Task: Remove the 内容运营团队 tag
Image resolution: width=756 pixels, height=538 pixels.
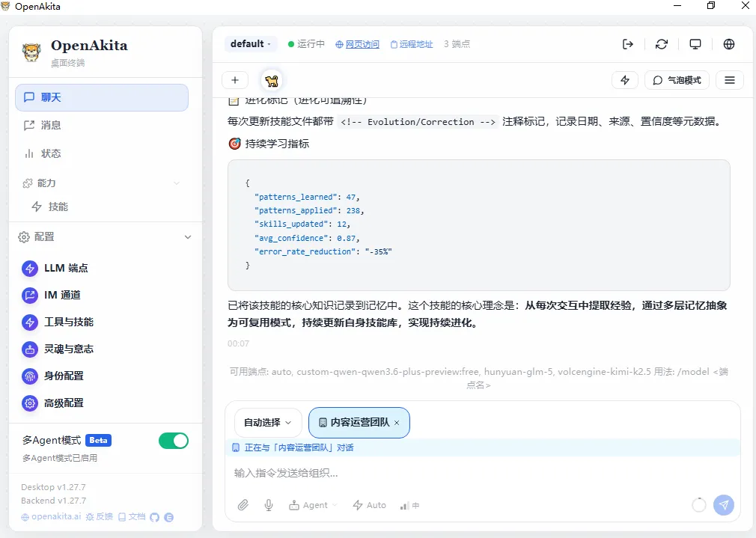Action: [397, 423]
